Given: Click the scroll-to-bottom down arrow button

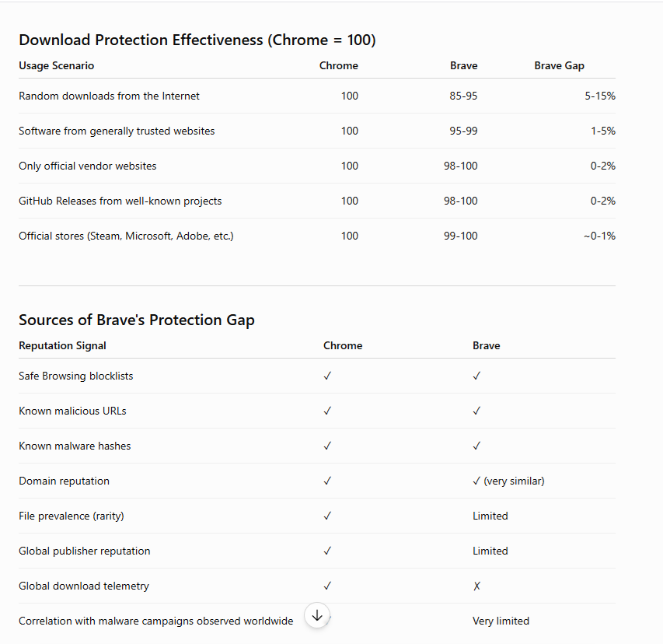Looking at the screenshot, I should (x=316, y=616).
